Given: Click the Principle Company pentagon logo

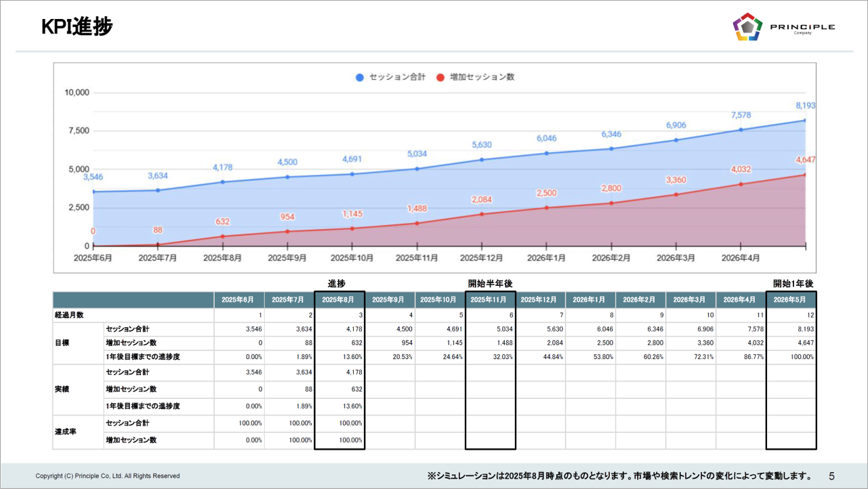Looking at the screenshot, I should point(747,27).
